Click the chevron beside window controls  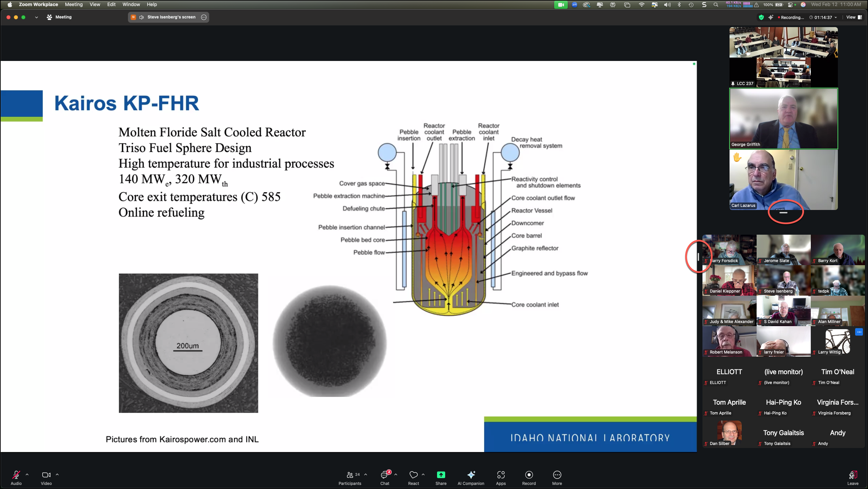[x=36, y=17]
